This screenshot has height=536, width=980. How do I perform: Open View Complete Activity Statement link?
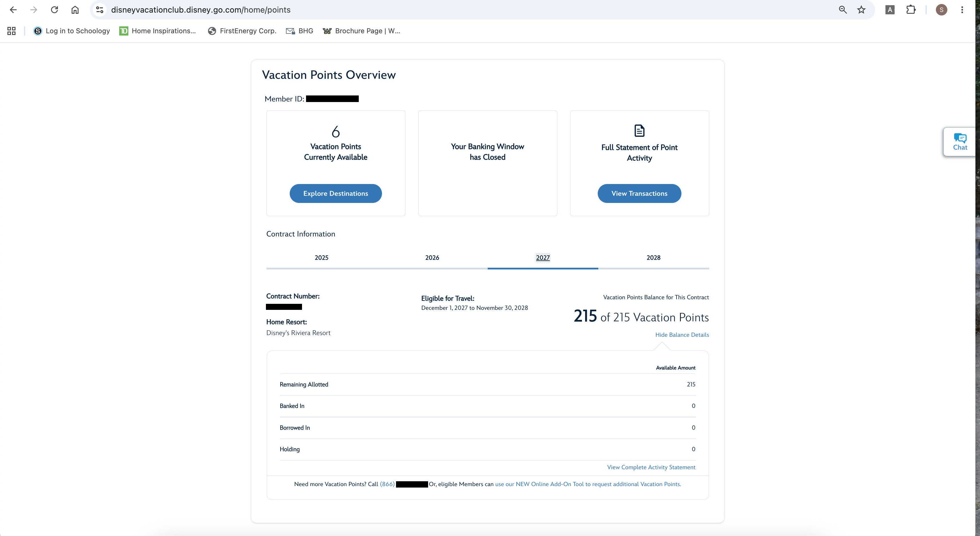(651, 467)
